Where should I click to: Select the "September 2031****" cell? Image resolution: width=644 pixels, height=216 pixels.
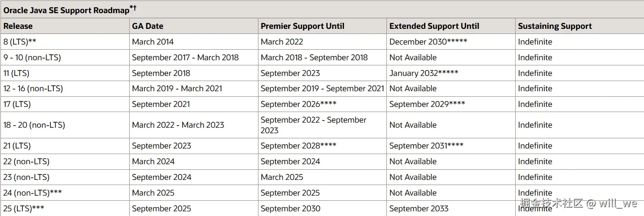click(x=426, y=146)
